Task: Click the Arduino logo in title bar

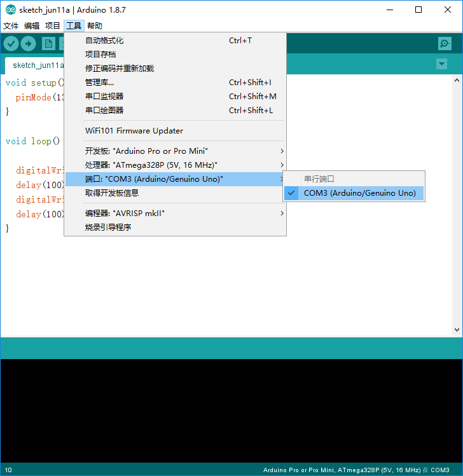Action: coord(11,10)
